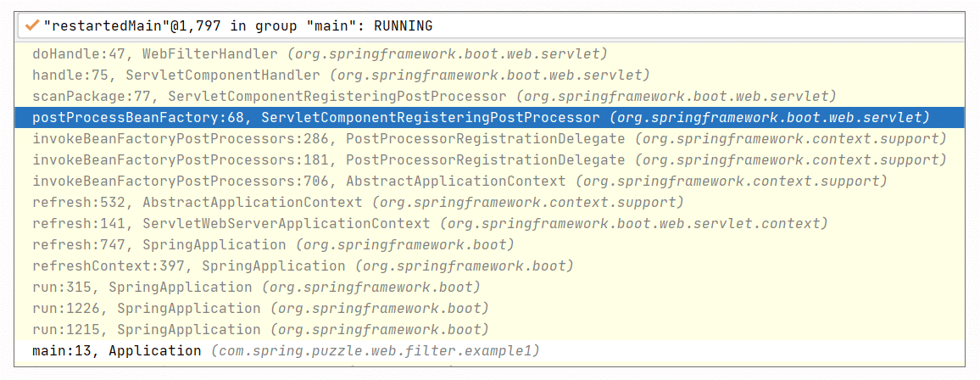Select run:1215 SpringApplication frame

492,330
